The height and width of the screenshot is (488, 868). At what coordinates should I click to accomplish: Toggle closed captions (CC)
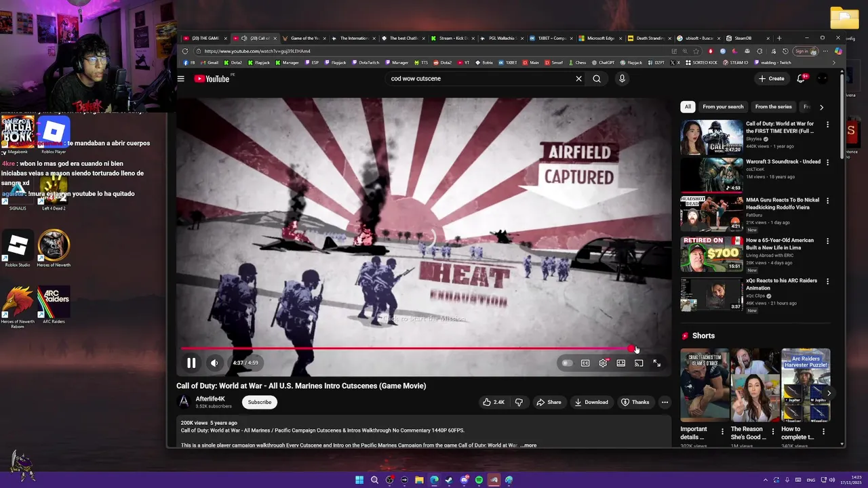click(585, 363)
